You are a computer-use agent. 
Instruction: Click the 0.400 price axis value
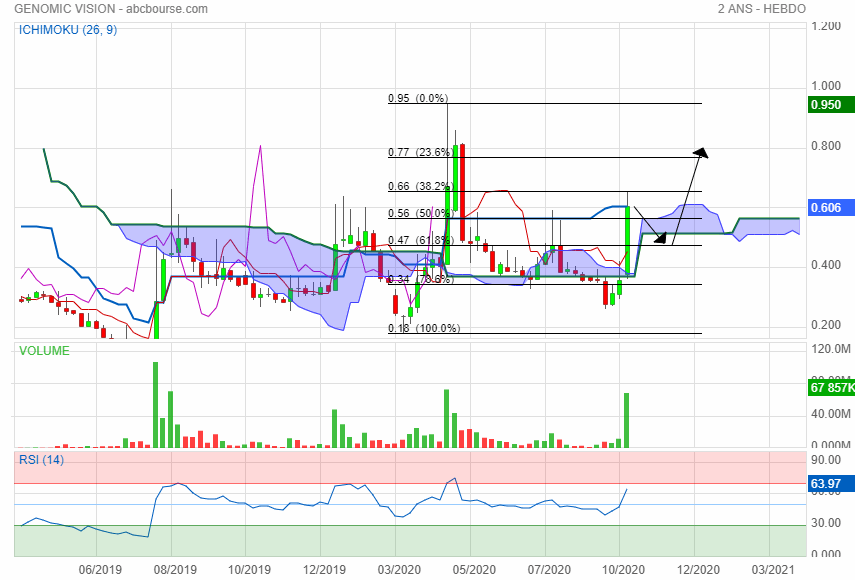(x=826, y=265)
